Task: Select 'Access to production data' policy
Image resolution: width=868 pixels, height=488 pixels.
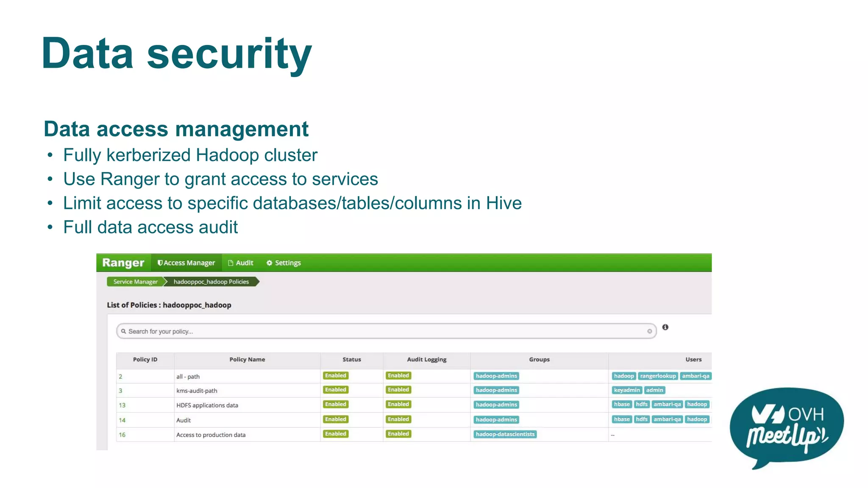Action: [x=211, y=435]
